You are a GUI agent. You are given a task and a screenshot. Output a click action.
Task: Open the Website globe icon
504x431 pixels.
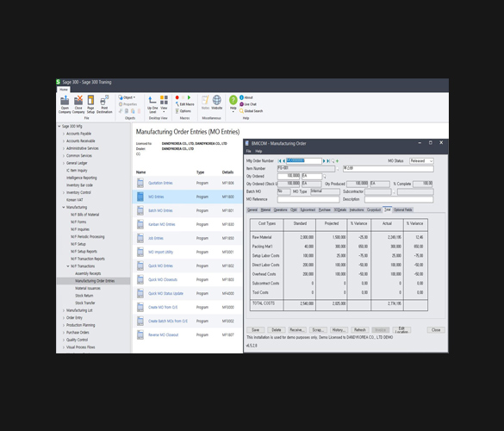click(217, 100)
